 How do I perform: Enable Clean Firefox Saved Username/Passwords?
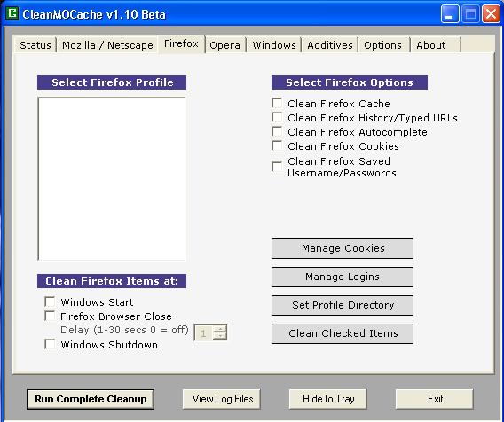click(277, 167)
